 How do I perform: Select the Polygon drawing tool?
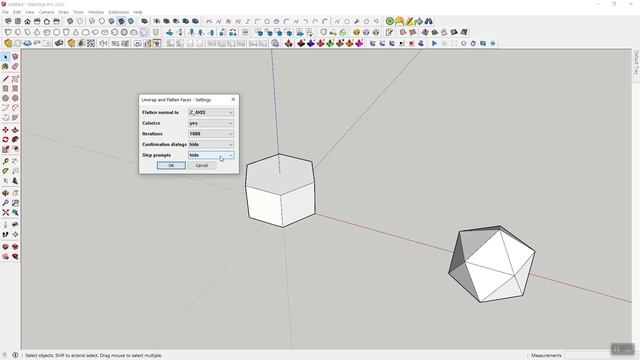point(15,98)
